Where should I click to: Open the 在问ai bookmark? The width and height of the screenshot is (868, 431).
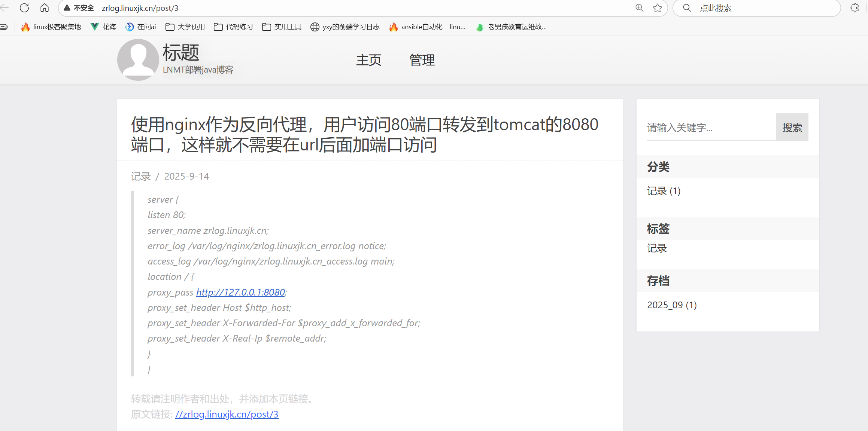coord(141,27)
